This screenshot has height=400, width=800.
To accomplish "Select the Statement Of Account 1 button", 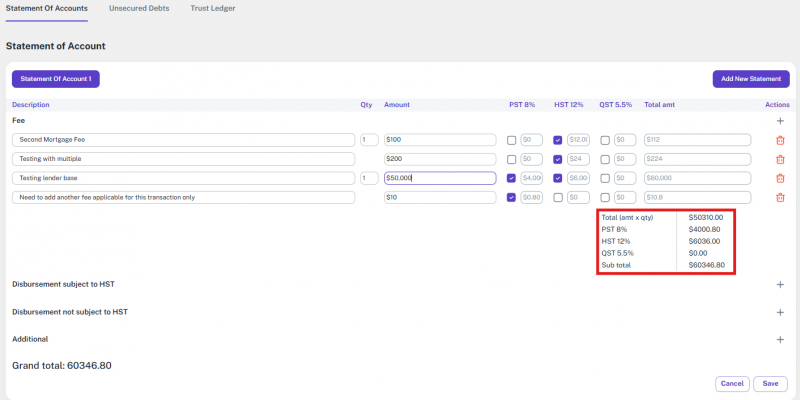I will (56, 78).
